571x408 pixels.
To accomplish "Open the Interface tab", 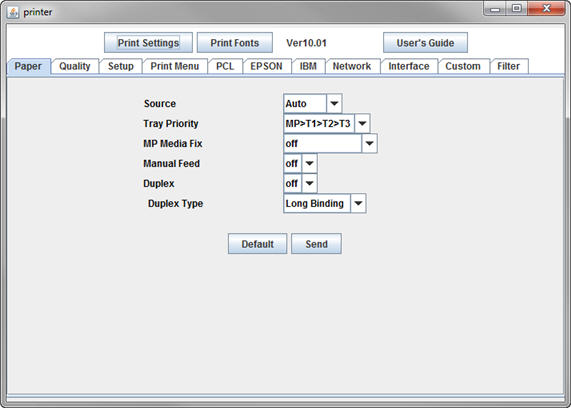I will [x=409, y=66].
